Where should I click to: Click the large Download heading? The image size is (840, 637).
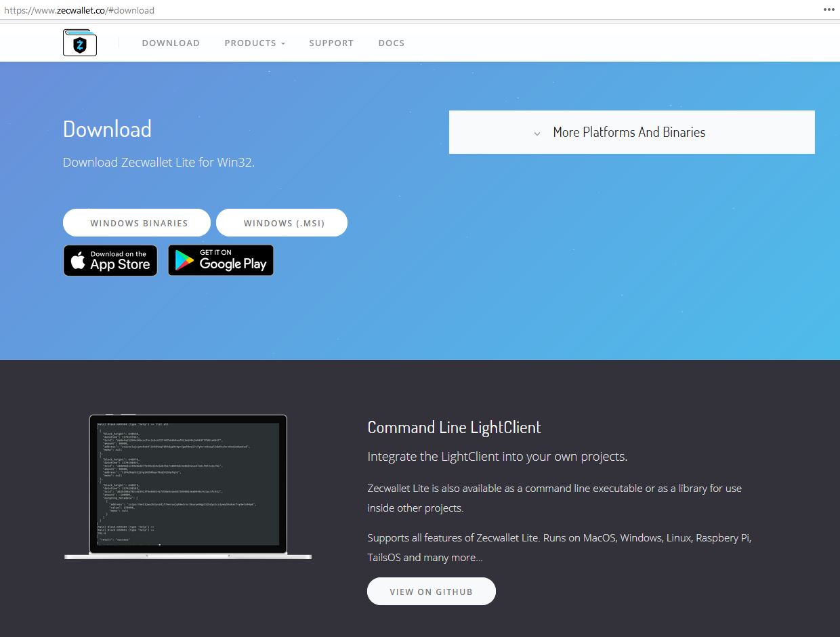pos(107,129)
